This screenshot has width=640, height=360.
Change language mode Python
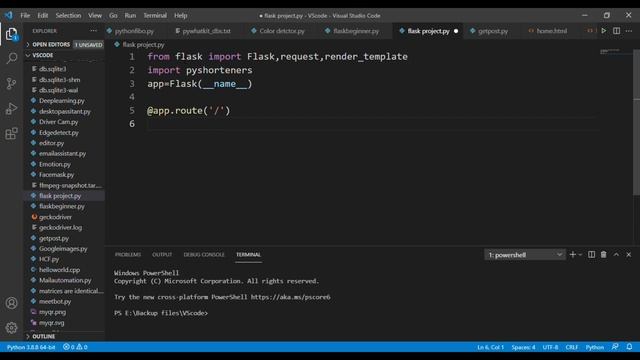point(595,347)
